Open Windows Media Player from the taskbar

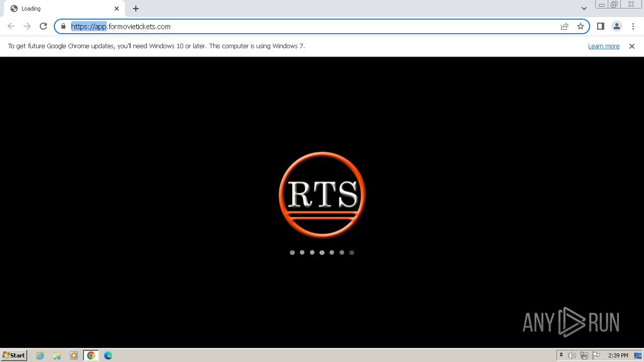click(74, 355)
